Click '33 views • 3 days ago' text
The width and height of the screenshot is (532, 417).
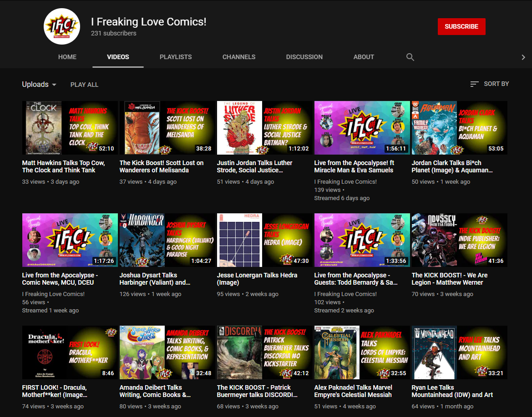point(51,182)
